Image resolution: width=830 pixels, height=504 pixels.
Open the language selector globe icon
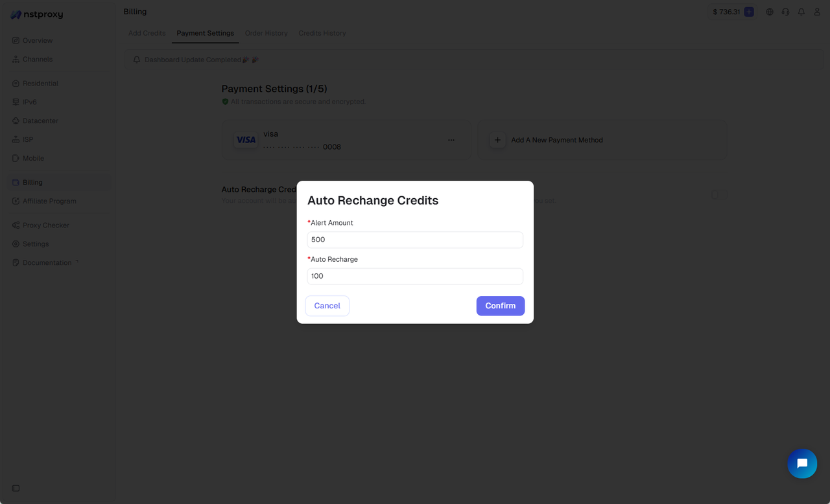pyautogui.click(x=769, y=12)
